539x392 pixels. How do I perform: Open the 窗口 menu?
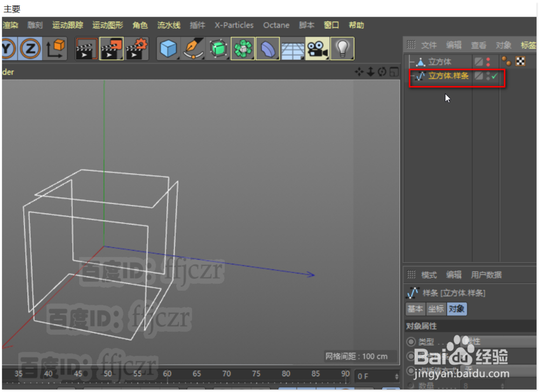(x=331, y=25)
